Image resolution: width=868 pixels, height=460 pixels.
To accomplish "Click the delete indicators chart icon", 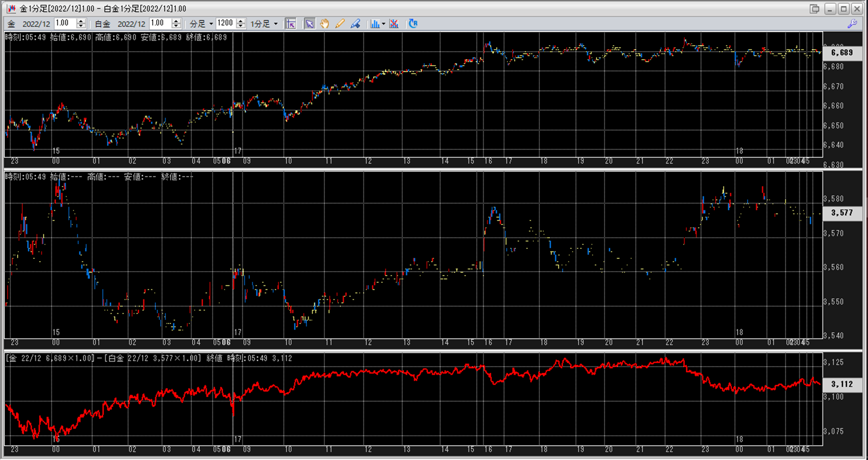I will (x=394, y=24).
